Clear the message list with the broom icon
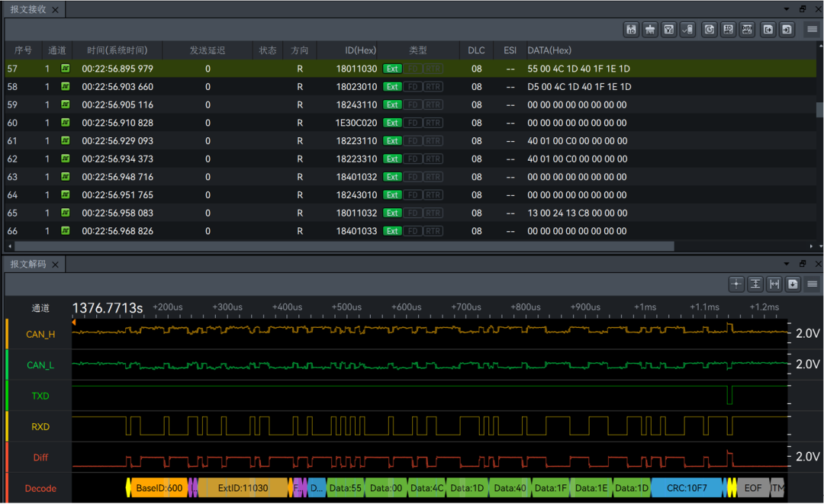 (x=650, y=30)
